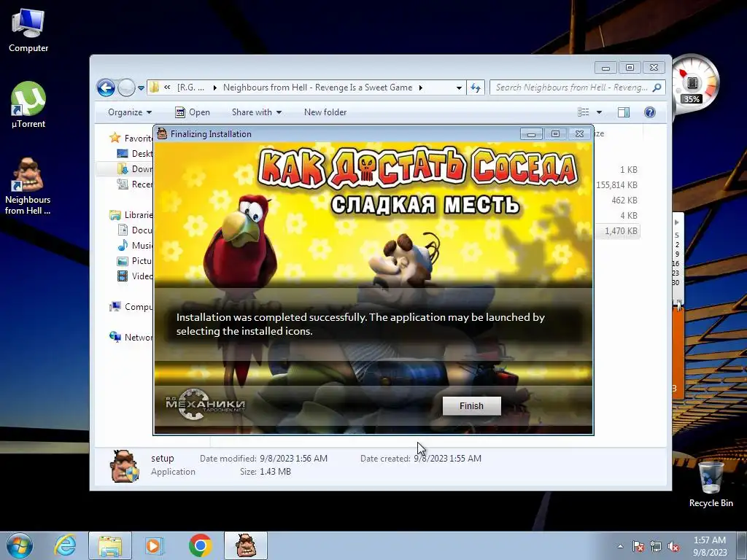Viewport: 747px width, 560px height.
Task: Click the setup file icon in details pane
Action: point(124,466)
